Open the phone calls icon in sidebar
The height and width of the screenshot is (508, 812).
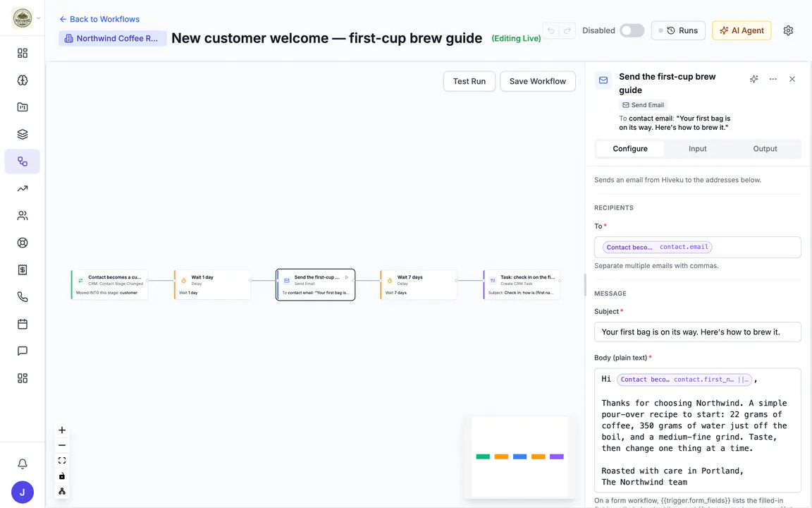(23, 297)
